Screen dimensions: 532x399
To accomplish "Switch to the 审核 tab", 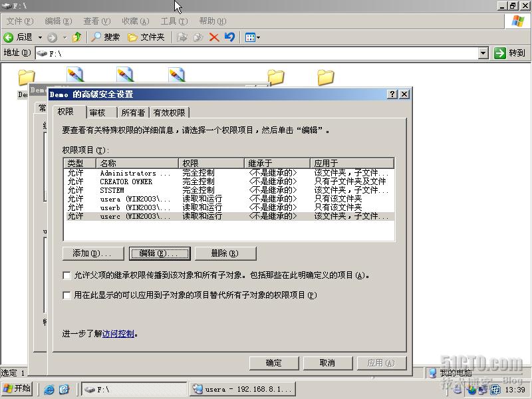I will click(101, 112).
